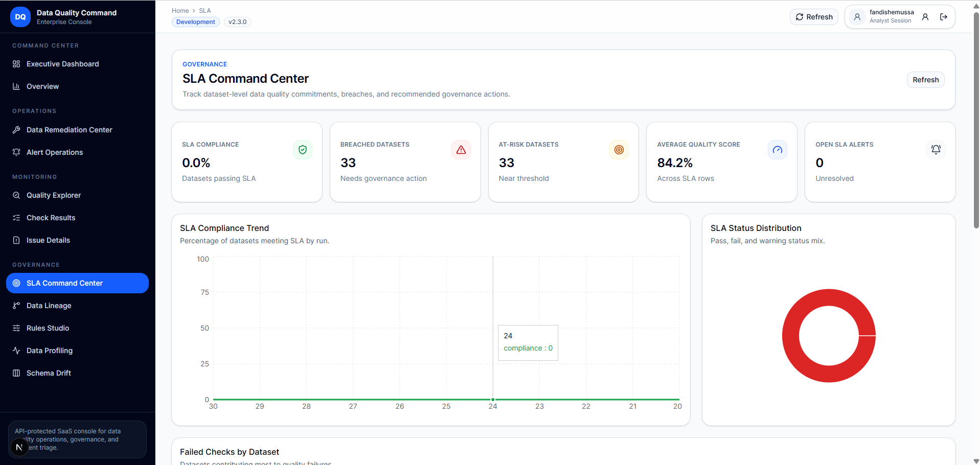Viewport: 980px width, 465px height.
Task: Click the v2.3.0 version badge
Action: pos(237,22)
